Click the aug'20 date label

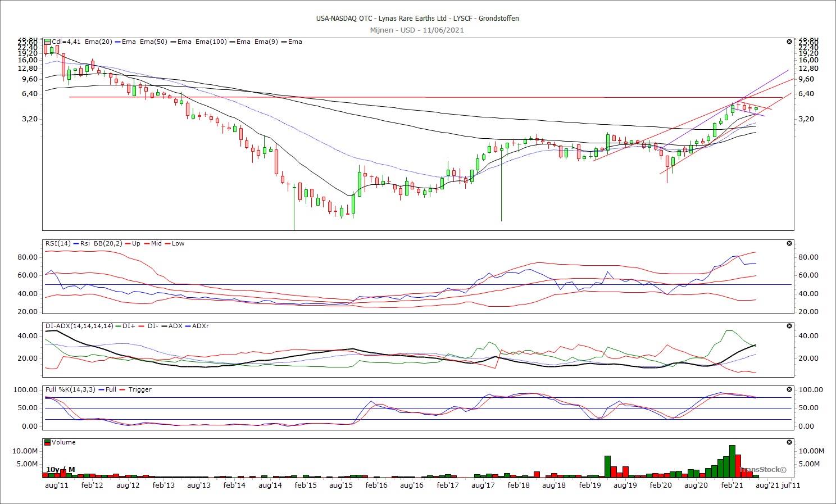[696, 485]
